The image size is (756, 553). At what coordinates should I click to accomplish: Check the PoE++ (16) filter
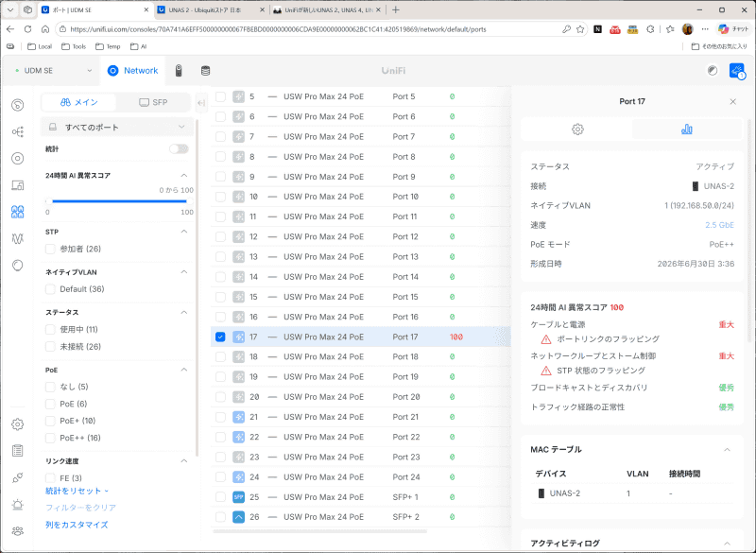(50, 438)
